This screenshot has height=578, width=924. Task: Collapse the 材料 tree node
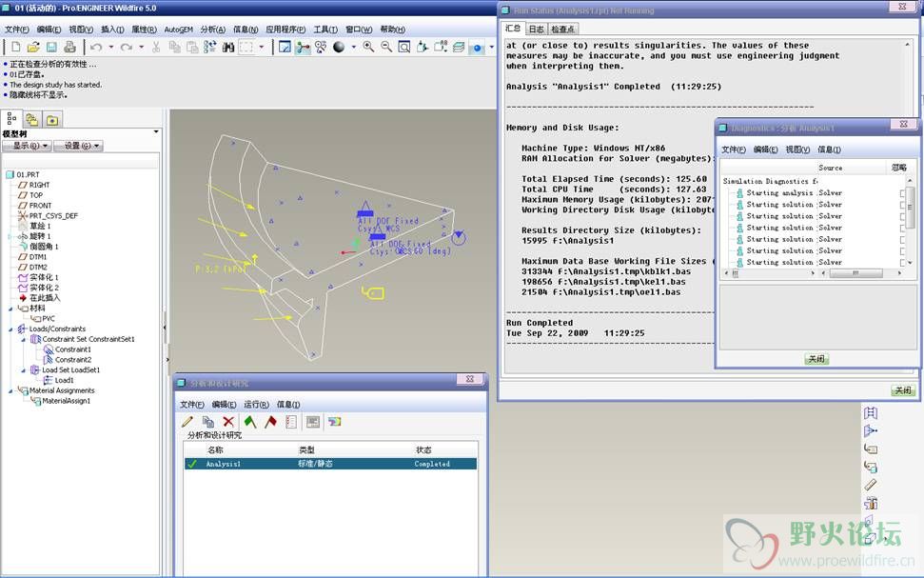[10, 309]
